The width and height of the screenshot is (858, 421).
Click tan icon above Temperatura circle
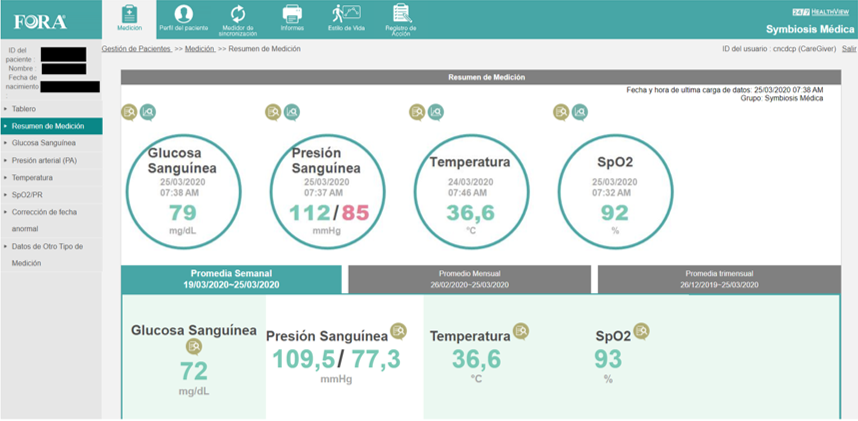(417, 112)
